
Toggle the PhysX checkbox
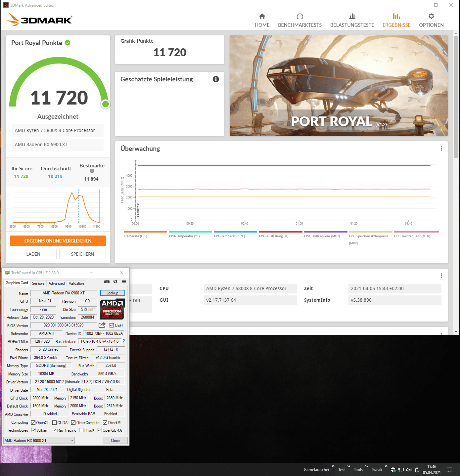click(81, 430)
